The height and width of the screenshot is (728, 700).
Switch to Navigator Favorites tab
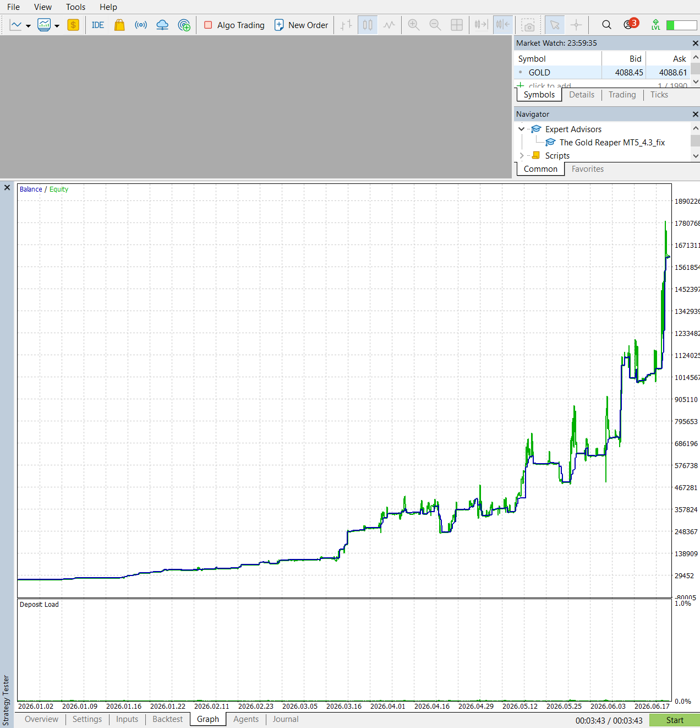(588, 169)
